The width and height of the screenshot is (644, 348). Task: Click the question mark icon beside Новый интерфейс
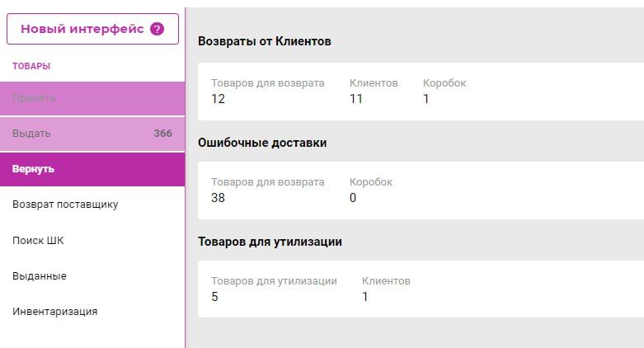pyautogui.click(x=157, y=29)
